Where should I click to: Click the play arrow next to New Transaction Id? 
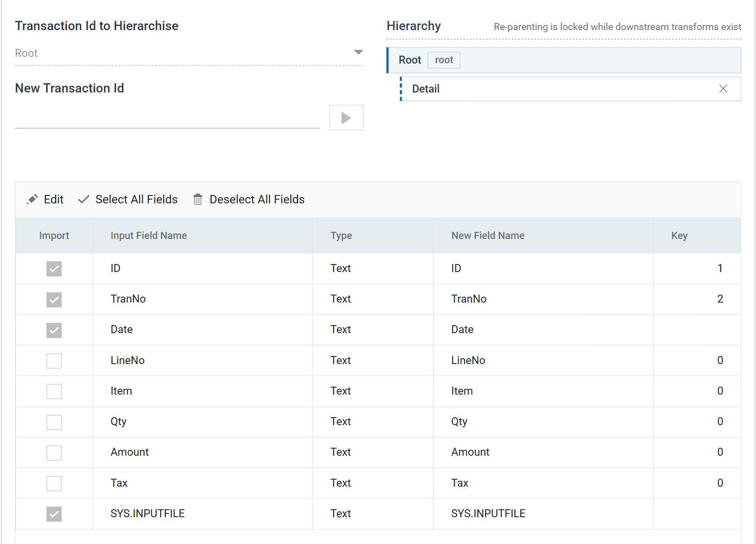tap(346, 118)
